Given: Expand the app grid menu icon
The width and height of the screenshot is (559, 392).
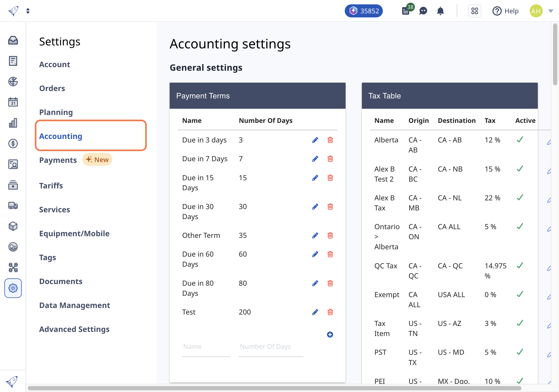Looking at the screenshot, I should pos(474,11).
